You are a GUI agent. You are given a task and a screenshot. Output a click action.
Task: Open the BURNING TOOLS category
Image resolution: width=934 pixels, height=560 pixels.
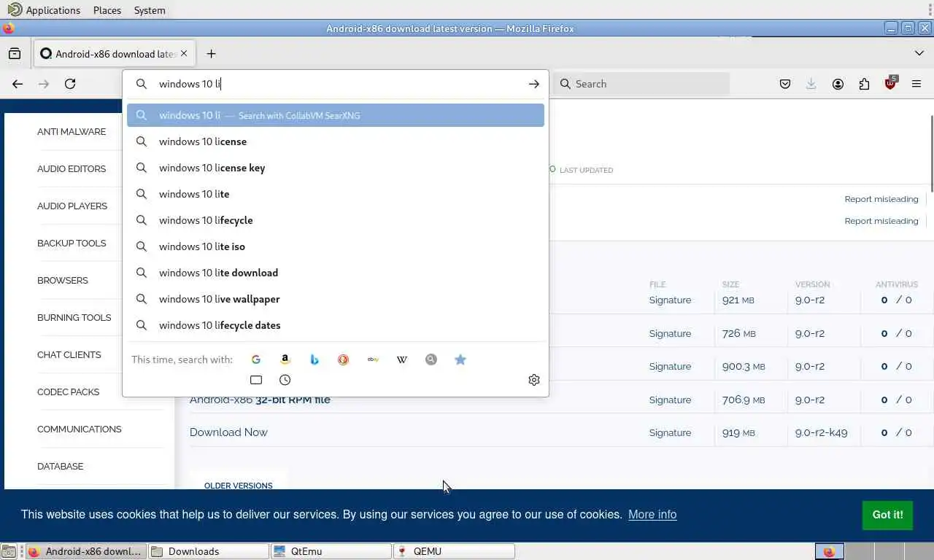(74, 318)
